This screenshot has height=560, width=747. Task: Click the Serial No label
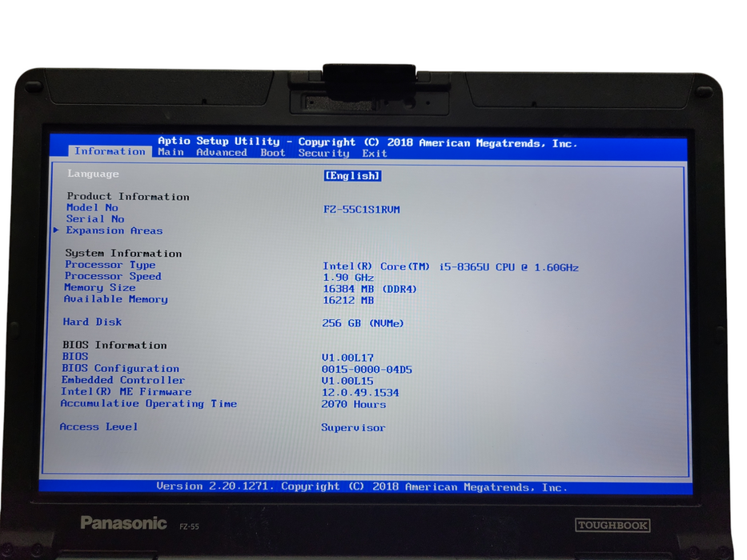[95, 219]
